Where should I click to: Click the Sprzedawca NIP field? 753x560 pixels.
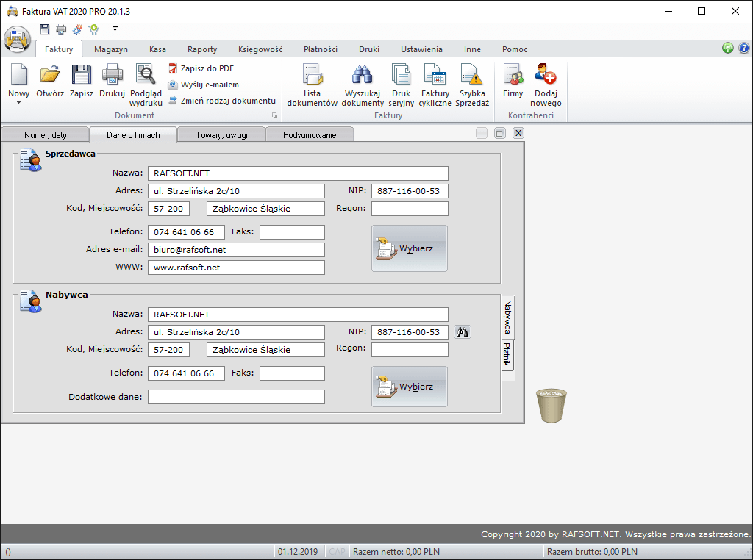coord(410,191)
